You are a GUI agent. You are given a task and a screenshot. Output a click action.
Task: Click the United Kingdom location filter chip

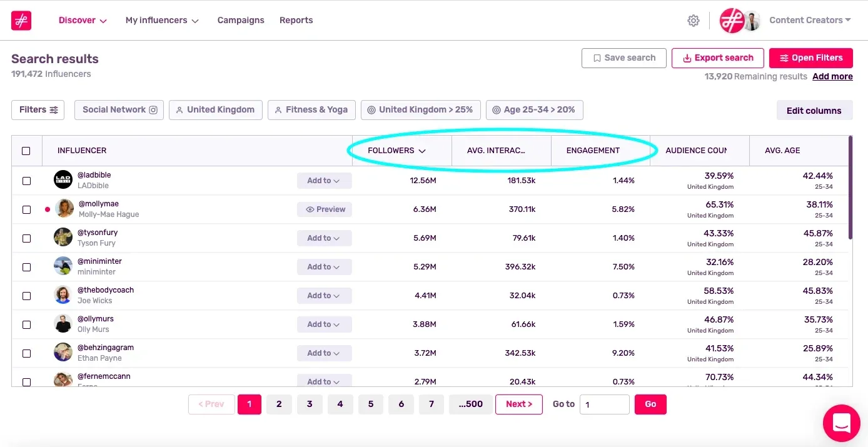(x=216, y=110)
